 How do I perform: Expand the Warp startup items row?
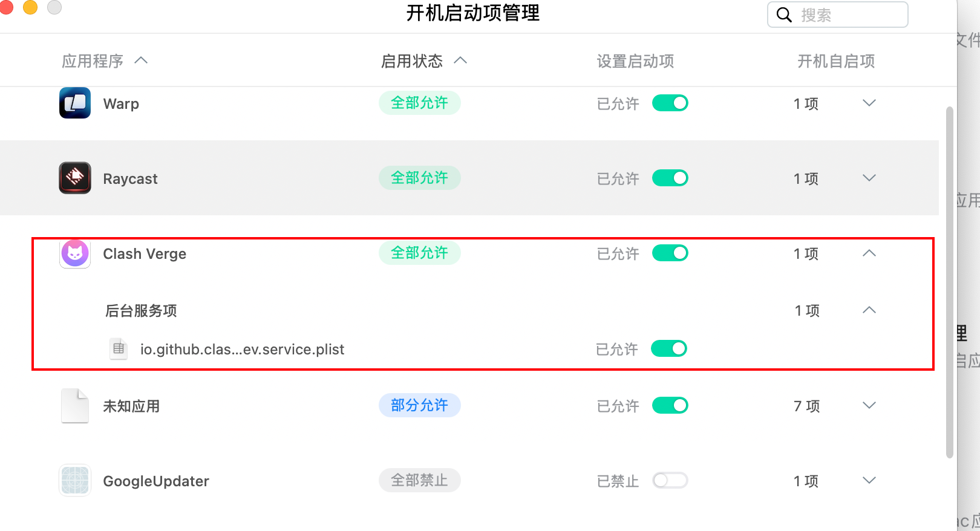[869, 103]
